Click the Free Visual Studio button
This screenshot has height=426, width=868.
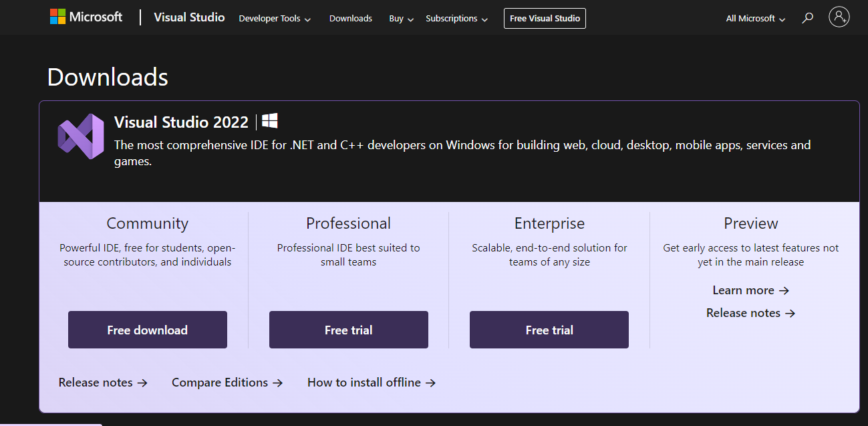click(545, 18)
